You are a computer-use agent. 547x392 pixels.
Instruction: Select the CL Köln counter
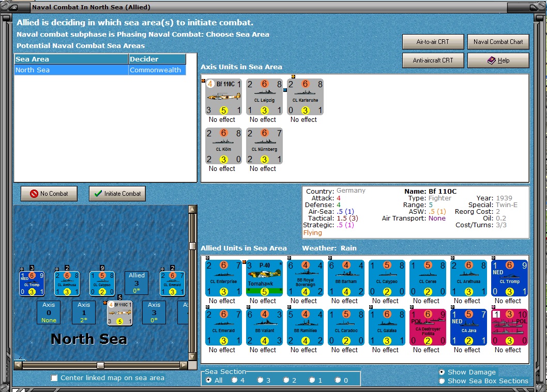224,146
